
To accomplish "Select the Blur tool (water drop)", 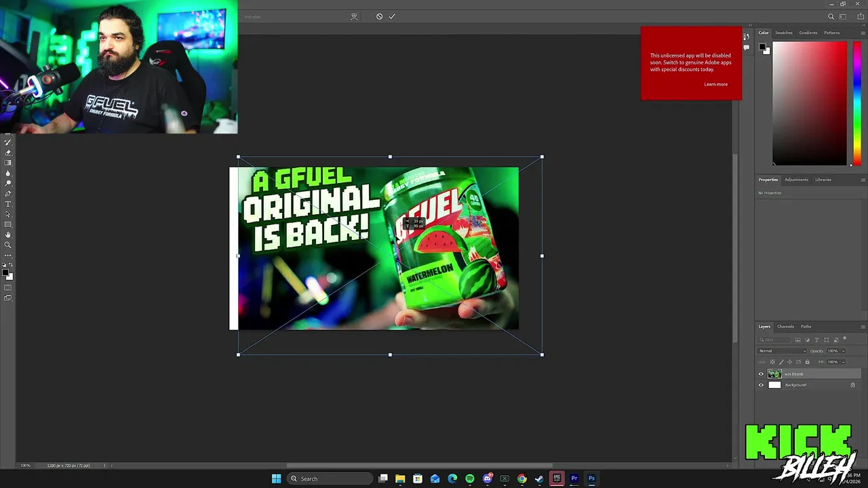I will (x=8, y=173).
